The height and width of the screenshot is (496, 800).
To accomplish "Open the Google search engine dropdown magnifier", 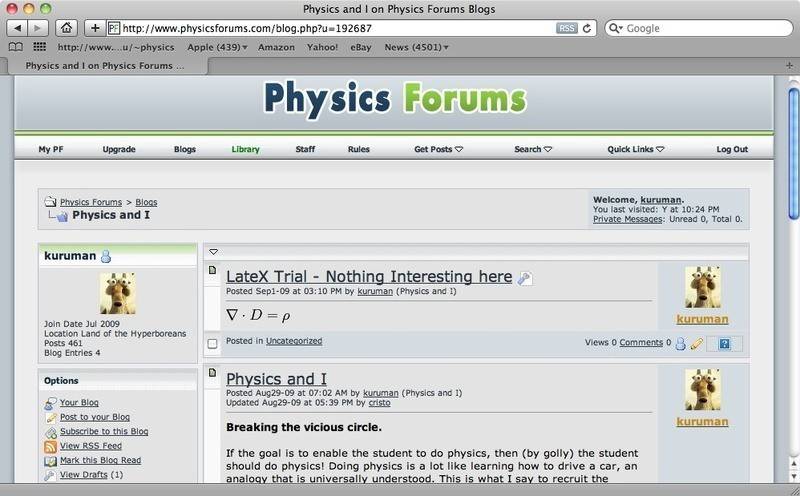I will click(x=616, y=28).
